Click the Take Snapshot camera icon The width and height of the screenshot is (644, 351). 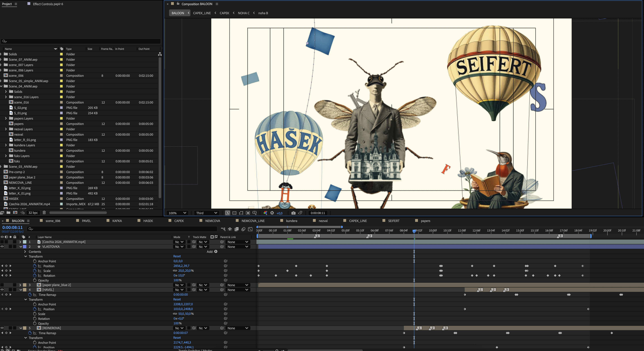(293, 213)
